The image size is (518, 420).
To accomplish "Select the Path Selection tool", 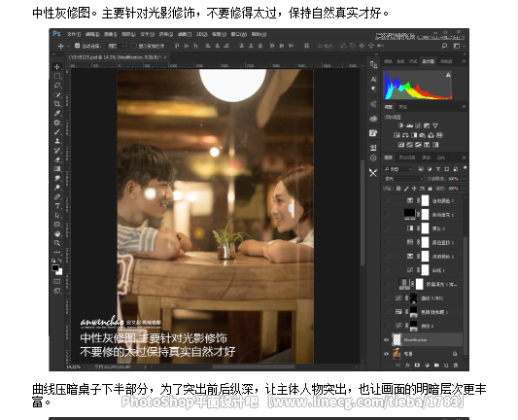I will [x=57, y=215].
